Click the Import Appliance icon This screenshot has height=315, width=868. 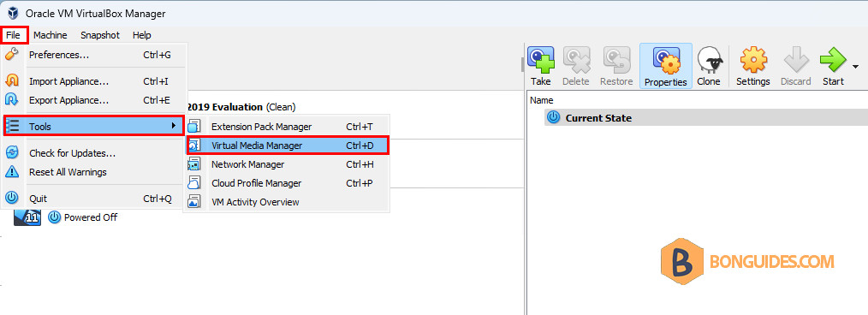[12, 81]
